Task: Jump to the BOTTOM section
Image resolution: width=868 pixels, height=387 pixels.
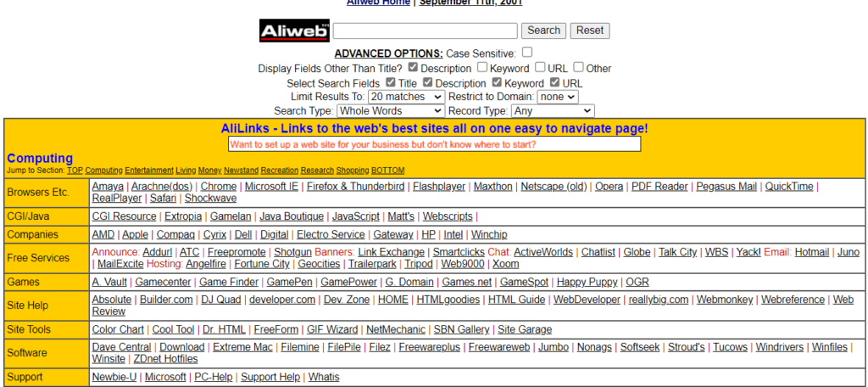Action: pos(387,171)
